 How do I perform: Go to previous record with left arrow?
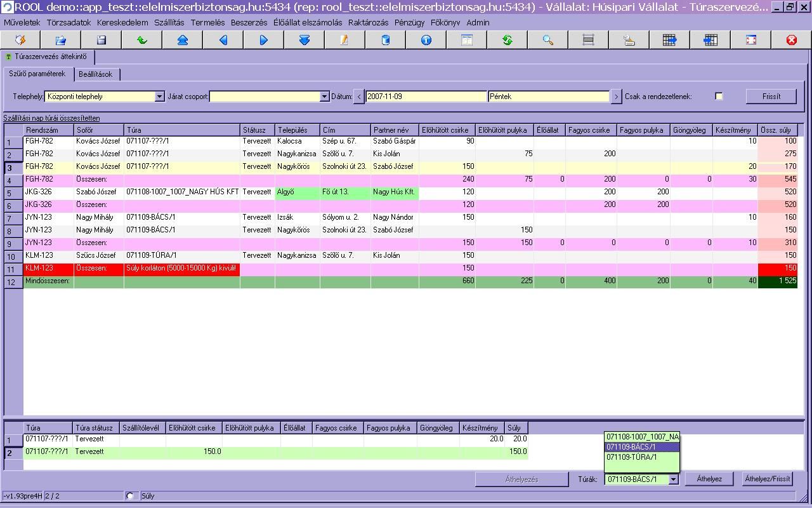(223, 40)
